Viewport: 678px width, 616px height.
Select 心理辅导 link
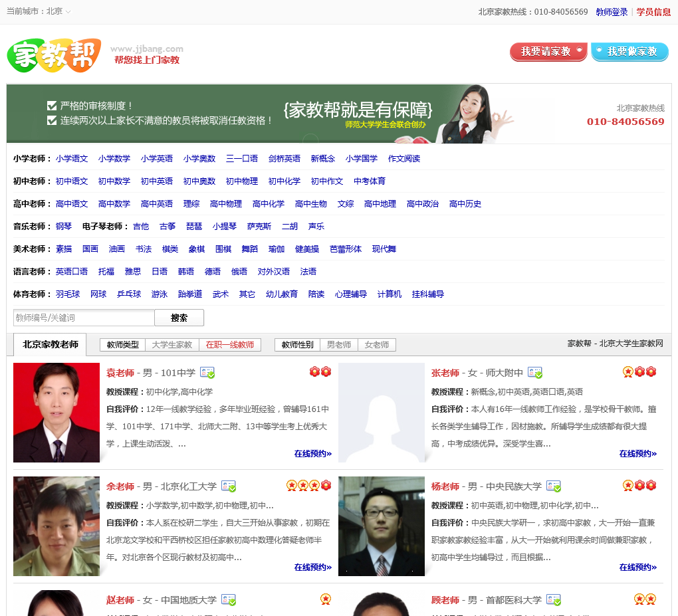(351, 294)
